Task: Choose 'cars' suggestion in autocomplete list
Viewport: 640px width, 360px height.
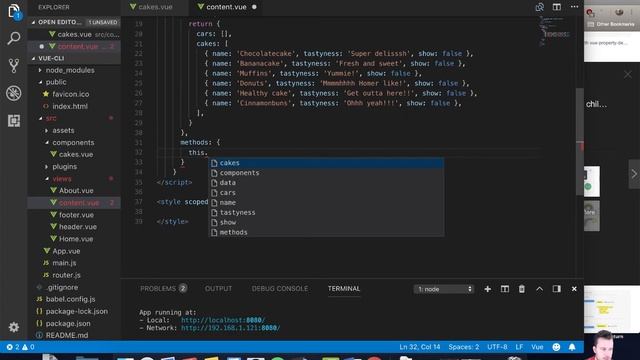Action: pyautogui.click(x=327, y=193)
